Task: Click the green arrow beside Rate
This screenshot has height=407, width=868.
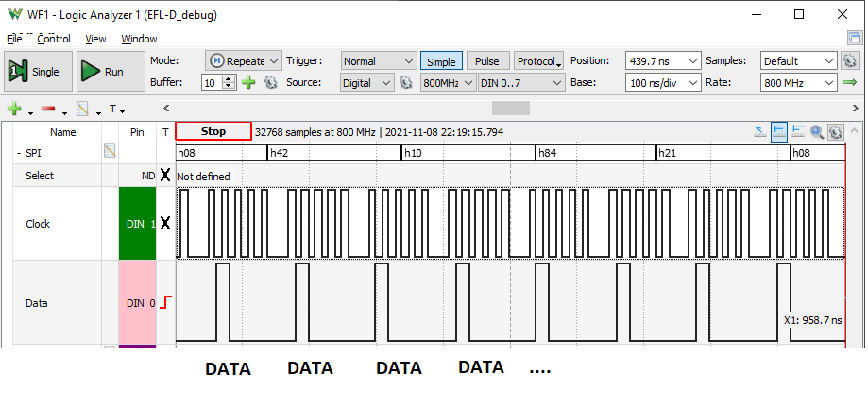Action: point(850,82)
